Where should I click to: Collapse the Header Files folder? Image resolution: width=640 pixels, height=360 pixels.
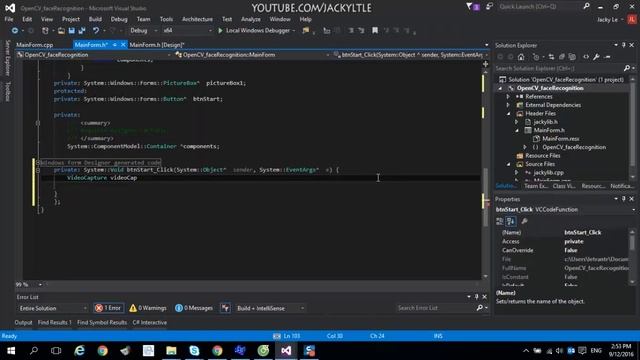[x=508, y=114]
